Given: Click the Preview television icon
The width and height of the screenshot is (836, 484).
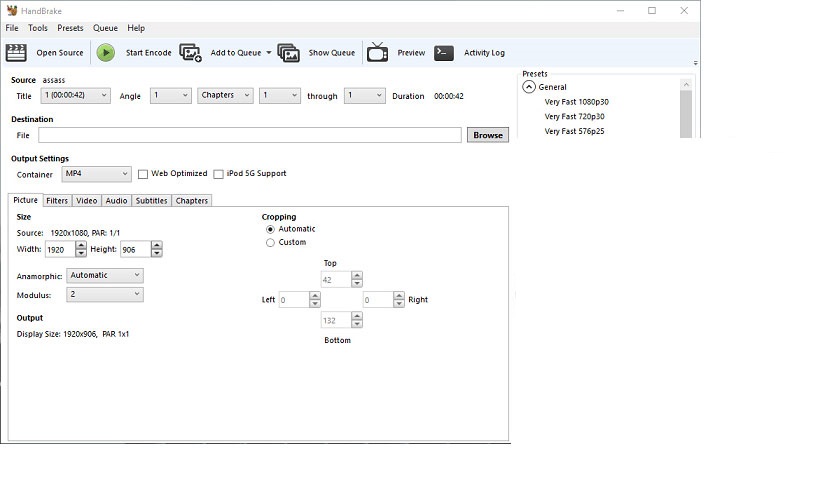Looking at the screenshot, I should [x=377, y=52].
